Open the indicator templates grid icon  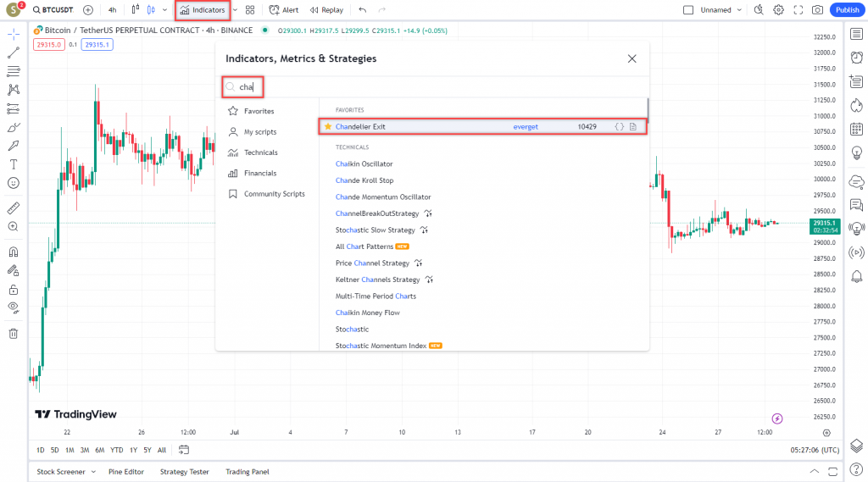pyautogui.click(x=250, y=10)
